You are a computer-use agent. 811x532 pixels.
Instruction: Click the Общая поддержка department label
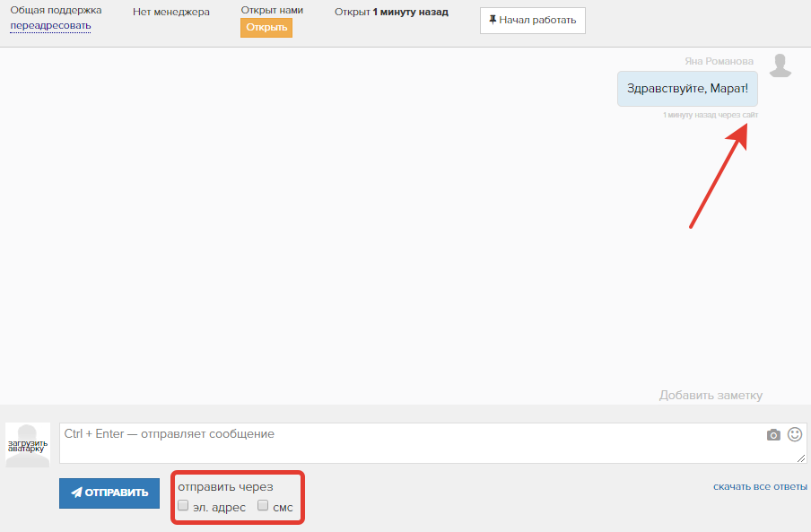tap(56, 11)
